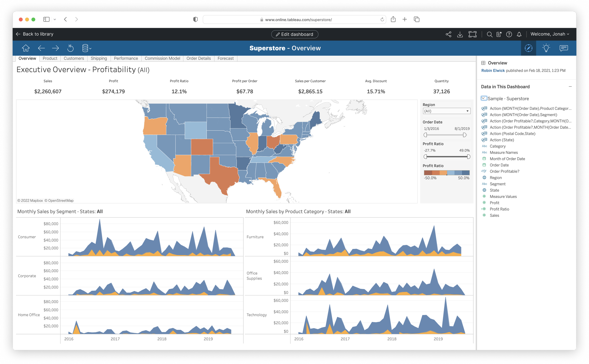Click Safari share icon
Viewport: 589px width, 364px height.
[393, 19]
